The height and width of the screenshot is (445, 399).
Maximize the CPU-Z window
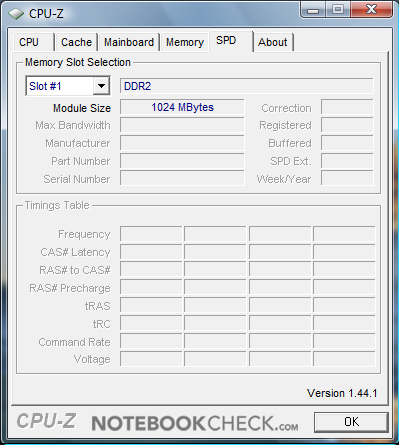pos(338,10)
